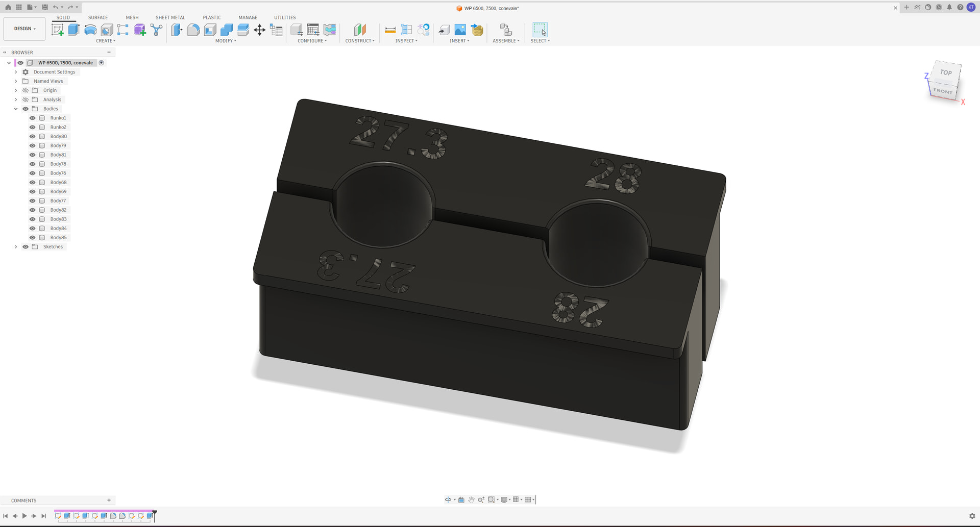Undo the last action
Viewport: 980px width, 527px height.
pyautogui.click(x=55, y=7)
